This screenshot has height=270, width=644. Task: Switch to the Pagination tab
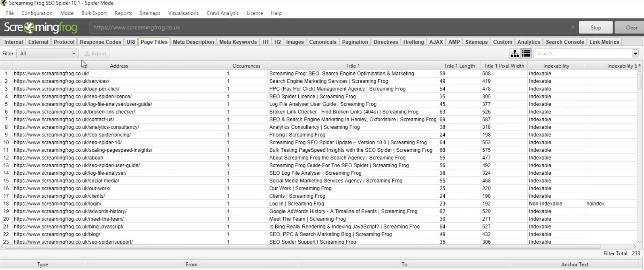tap(355, 42)
